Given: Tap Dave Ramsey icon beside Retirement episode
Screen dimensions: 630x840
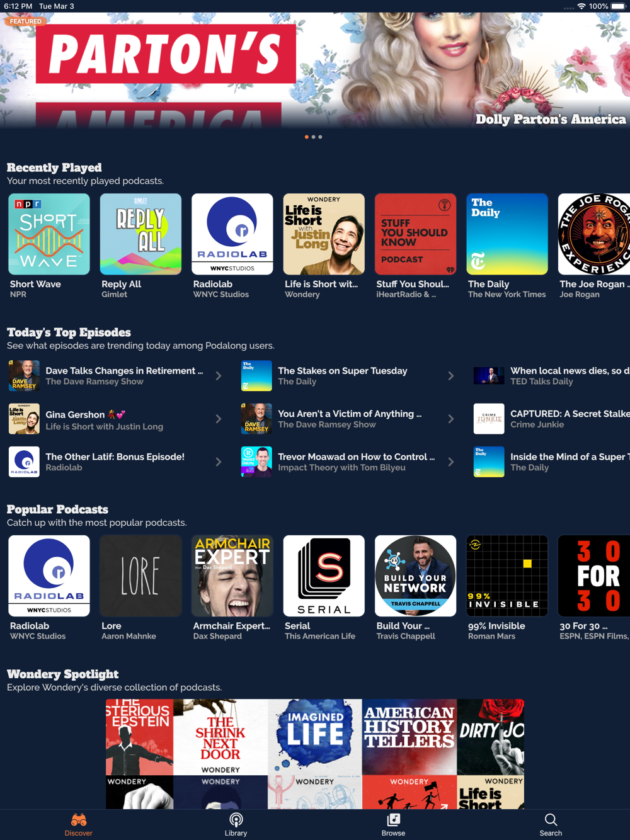Looking at the screenshot, I should 24,376.
